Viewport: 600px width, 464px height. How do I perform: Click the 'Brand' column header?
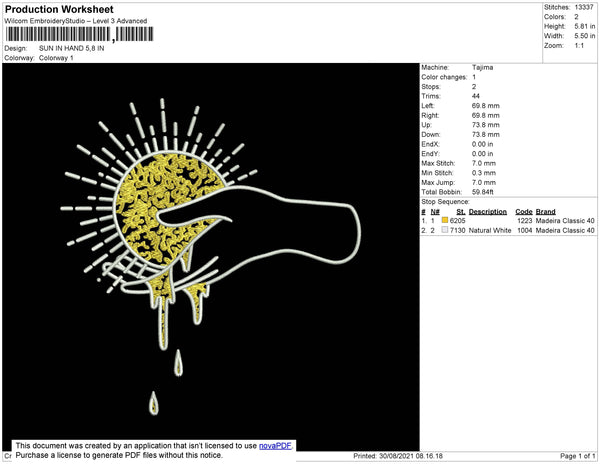click(545, 212)
